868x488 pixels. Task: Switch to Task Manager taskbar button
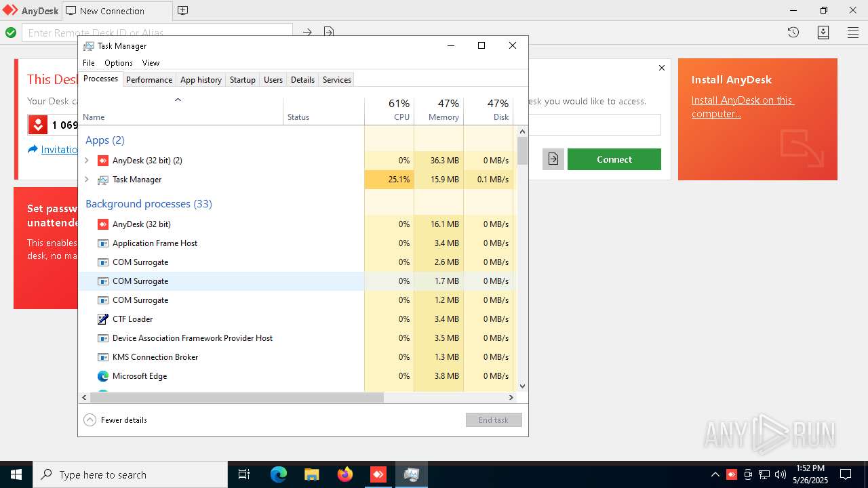pyautogui.click(x=412, y=474)
